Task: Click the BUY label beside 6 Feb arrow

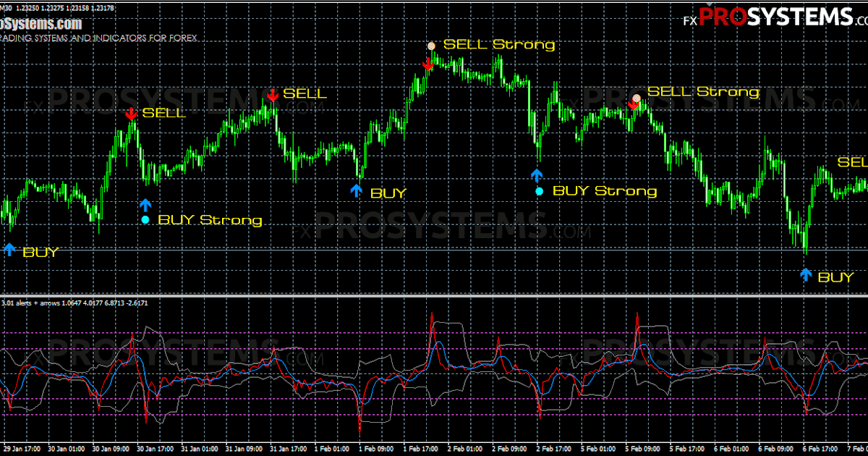Action: tap(835, 277)
